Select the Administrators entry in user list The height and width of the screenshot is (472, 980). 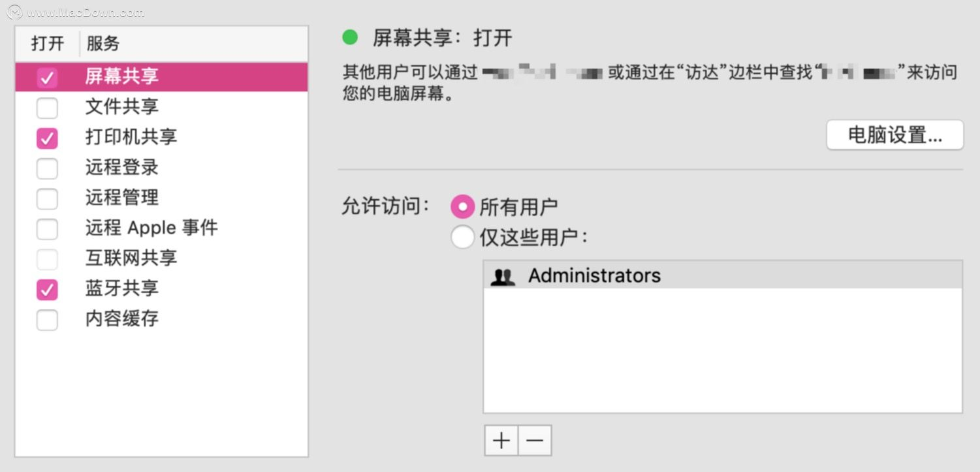coord(594,275)
